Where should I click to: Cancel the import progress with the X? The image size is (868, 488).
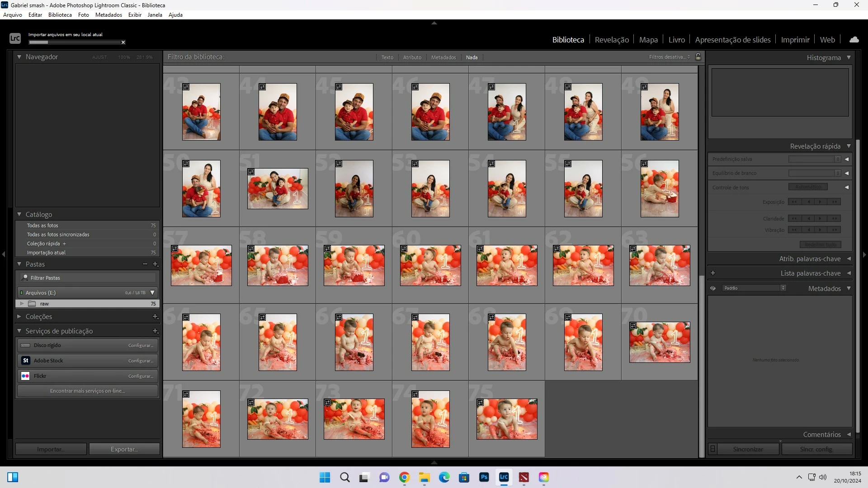[123, 42]
